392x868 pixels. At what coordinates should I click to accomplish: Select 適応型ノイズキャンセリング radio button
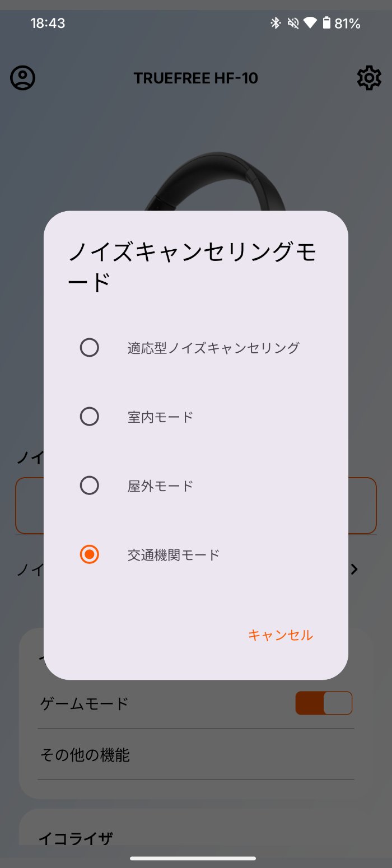(x=90, y=348)
